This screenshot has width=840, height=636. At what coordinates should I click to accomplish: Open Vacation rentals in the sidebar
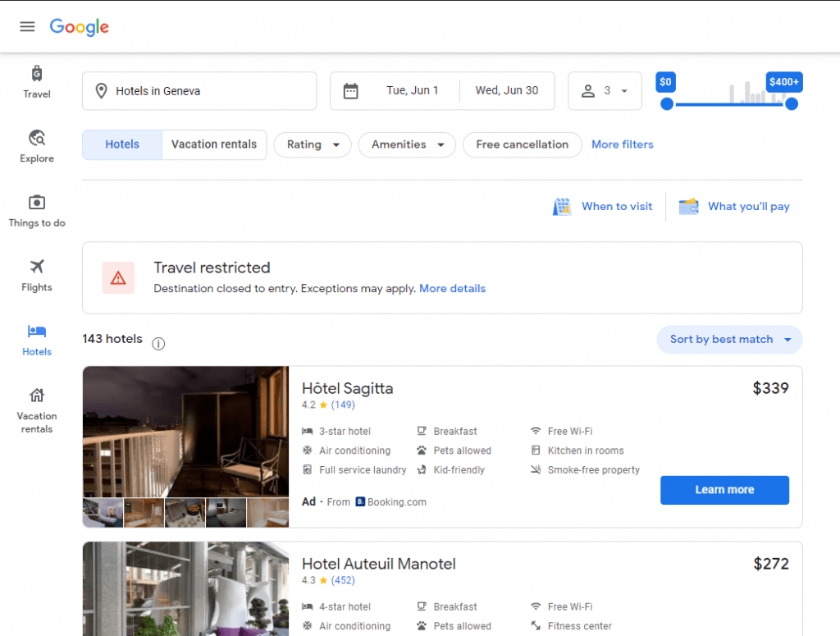pyautogui.click(x=36, y=411)
